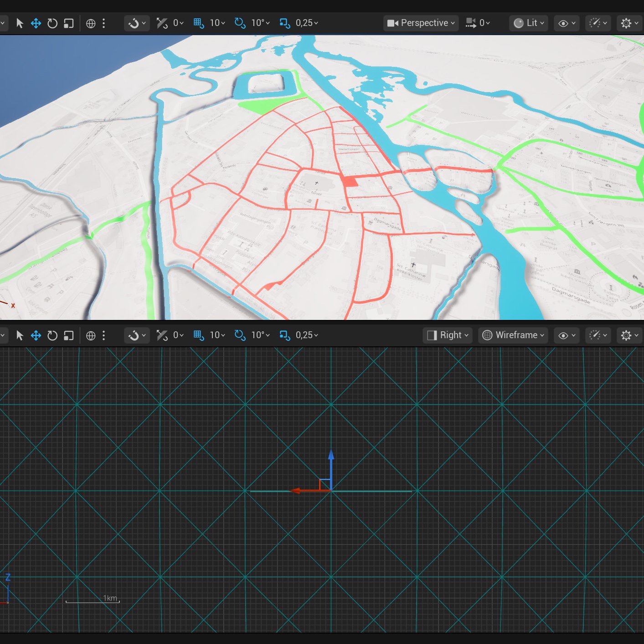Open the Lit view mode menu
644x644 pixels.
[528, 23]
